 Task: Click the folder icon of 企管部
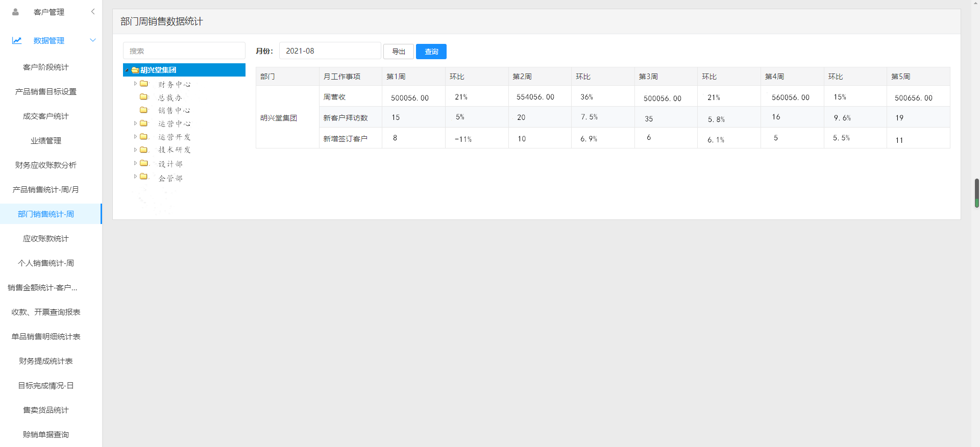144,176
